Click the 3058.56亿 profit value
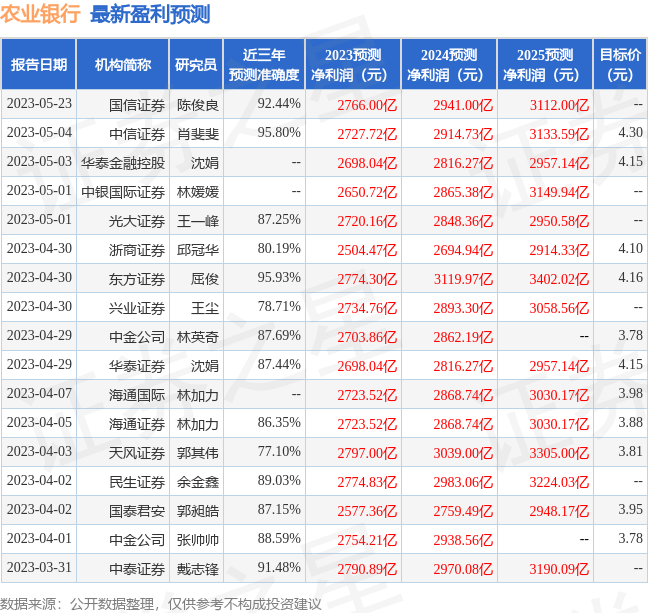648x613 pixels. pos(559,308)
